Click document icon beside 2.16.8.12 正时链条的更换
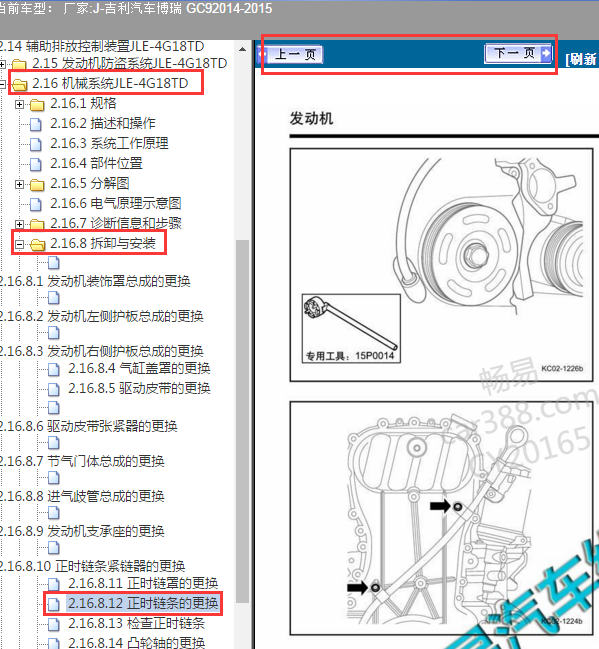 point(53,604)
